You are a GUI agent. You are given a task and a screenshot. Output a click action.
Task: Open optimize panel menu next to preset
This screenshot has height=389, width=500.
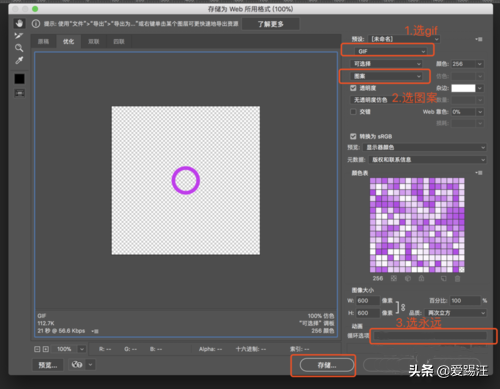pos(479,39)
